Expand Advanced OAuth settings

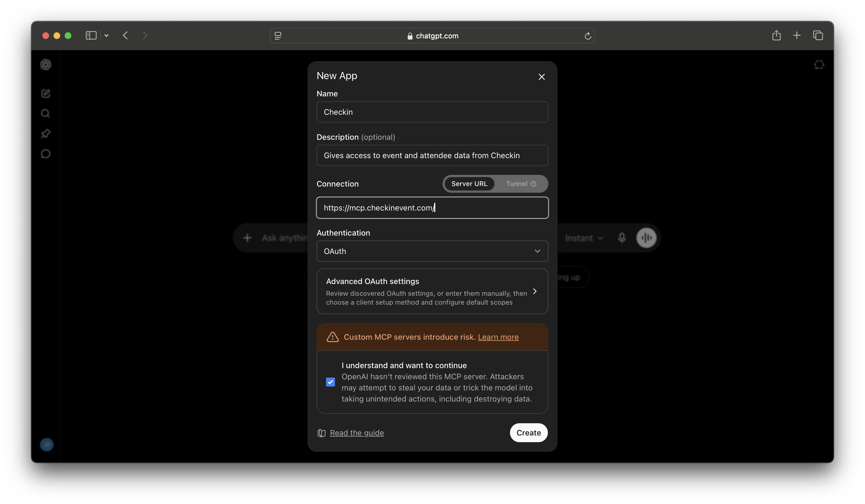tap(432, 291)
